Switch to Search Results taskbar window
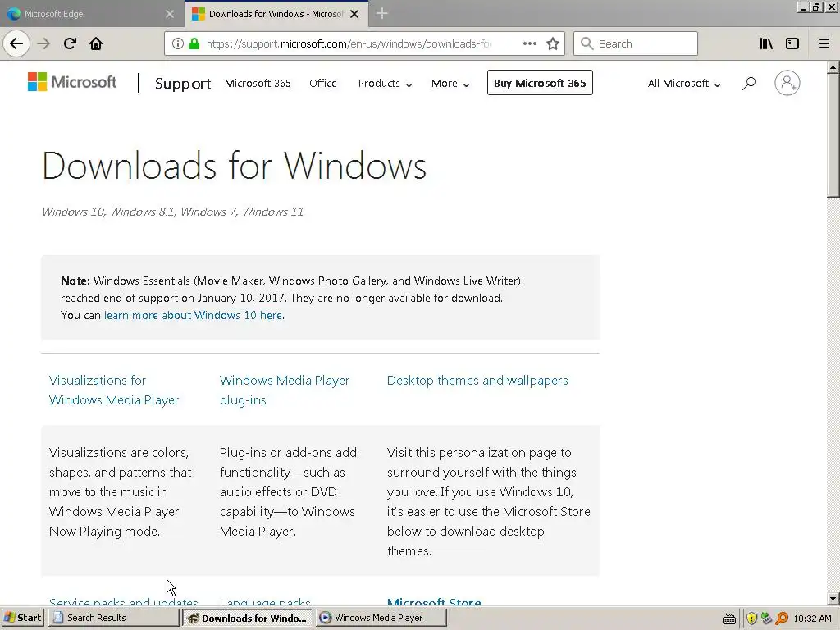This screenshot has height=630, width=840. pos(113,618)
